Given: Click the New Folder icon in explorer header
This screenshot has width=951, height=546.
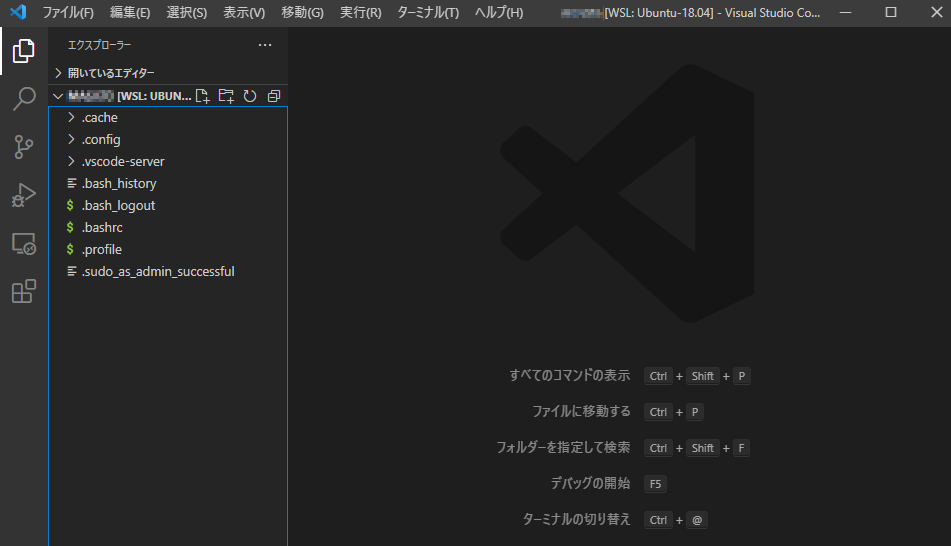Looking at the screenshot, I should pos(226,96).
